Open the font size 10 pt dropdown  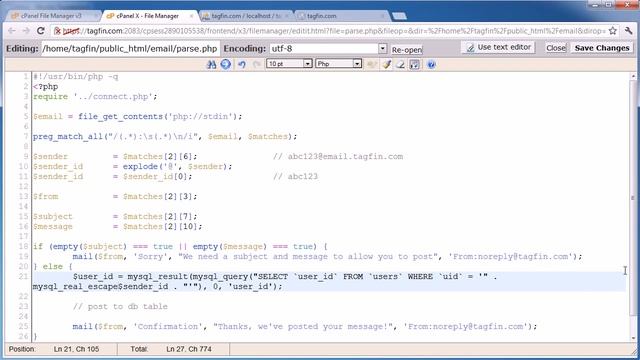point(289,64)
